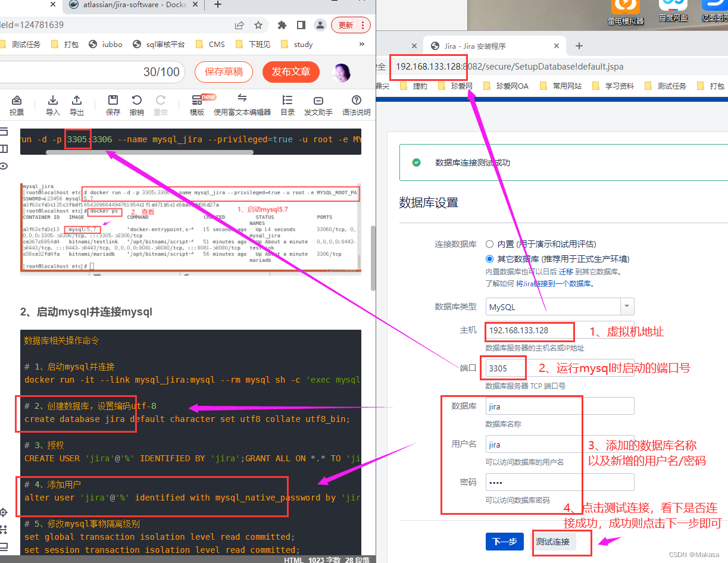728x563 pixels.
Task: Open the 投票 (vote) tool in CSDN editor
Action: [17, 105]
